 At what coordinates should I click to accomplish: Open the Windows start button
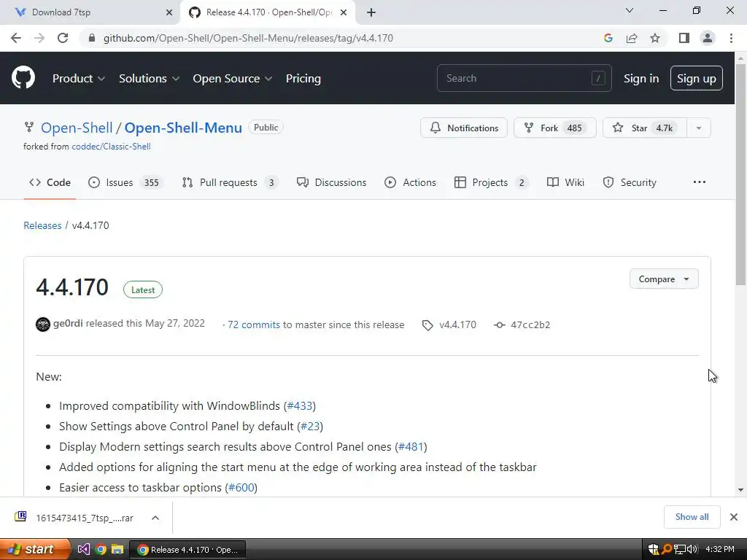tap(35, 550)
